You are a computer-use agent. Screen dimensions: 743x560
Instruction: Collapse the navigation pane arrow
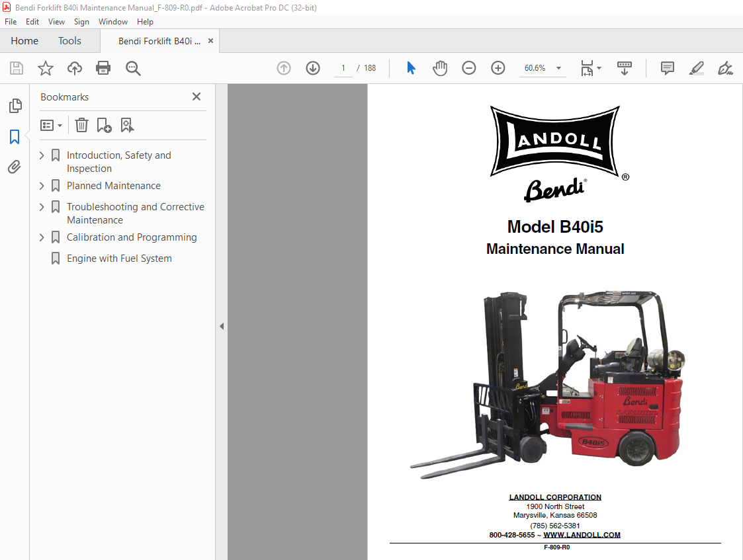coord(222,326)
